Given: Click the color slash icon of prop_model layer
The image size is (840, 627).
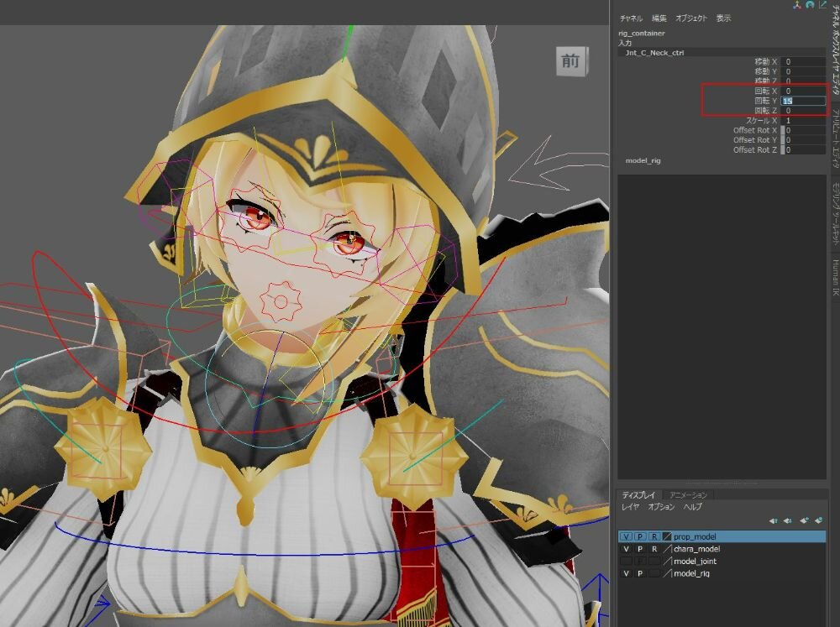Looking at the screenshot, I should point(667,536).
